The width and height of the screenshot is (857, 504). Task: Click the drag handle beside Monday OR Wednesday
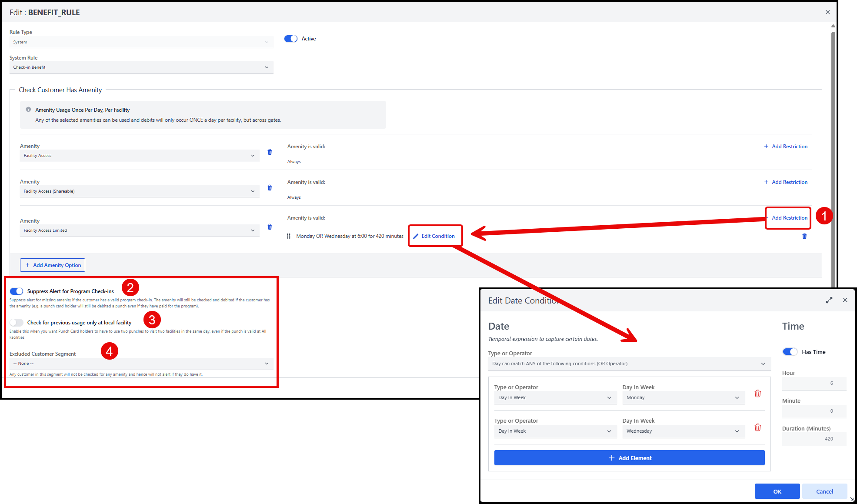click(x=289, y=236)
